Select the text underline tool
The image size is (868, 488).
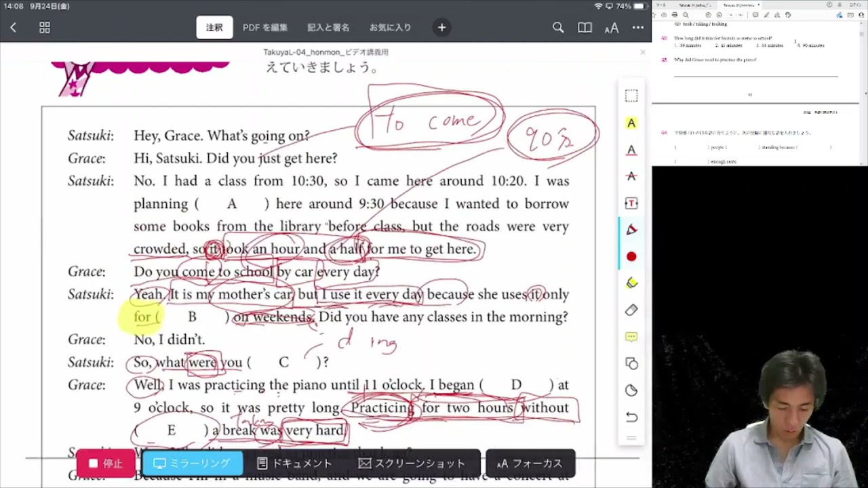pos(631,150)
